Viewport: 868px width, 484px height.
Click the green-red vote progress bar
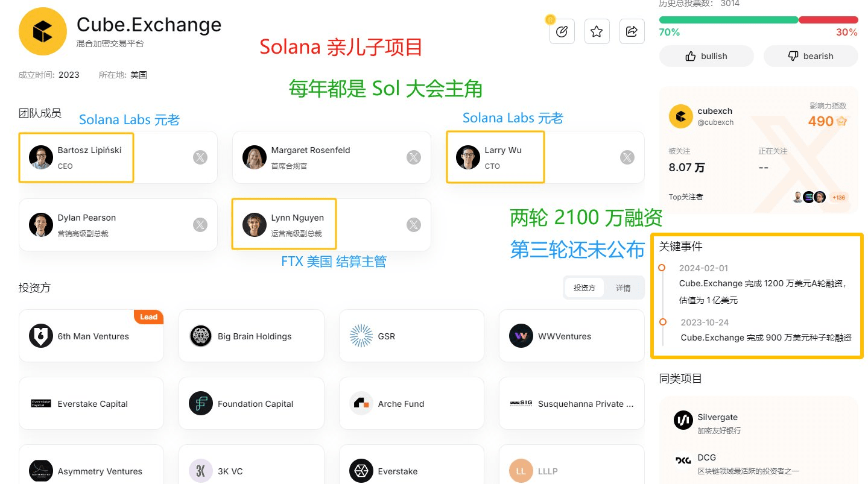(758, 20)
